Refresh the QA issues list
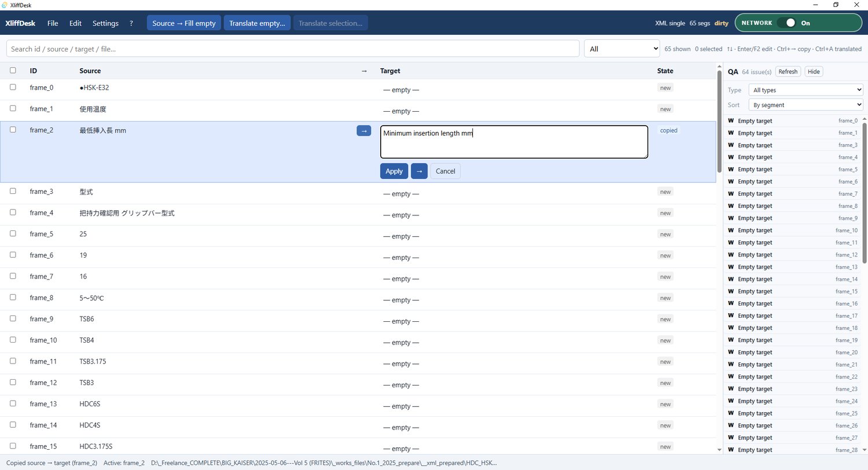The image size is (868, 470). pos(788,72)
